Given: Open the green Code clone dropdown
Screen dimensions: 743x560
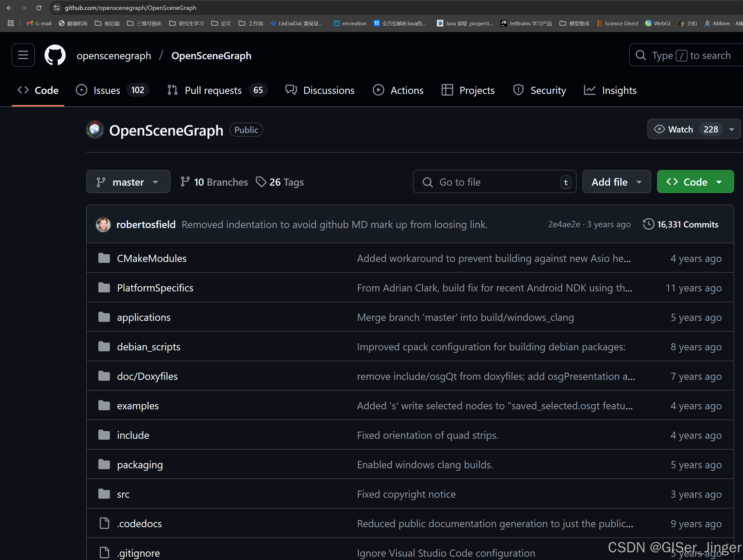Looking at the screenshot, I should pos(695,182).
